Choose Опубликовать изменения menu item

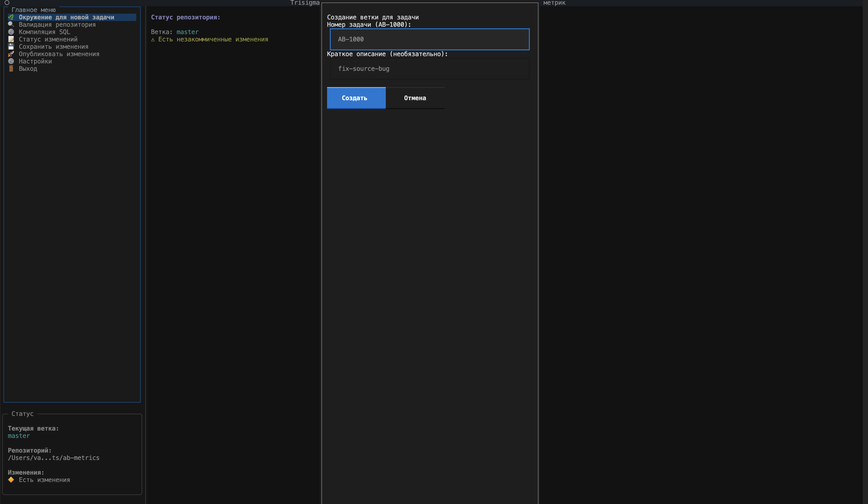pyautogui.click(x=59, y=54)
